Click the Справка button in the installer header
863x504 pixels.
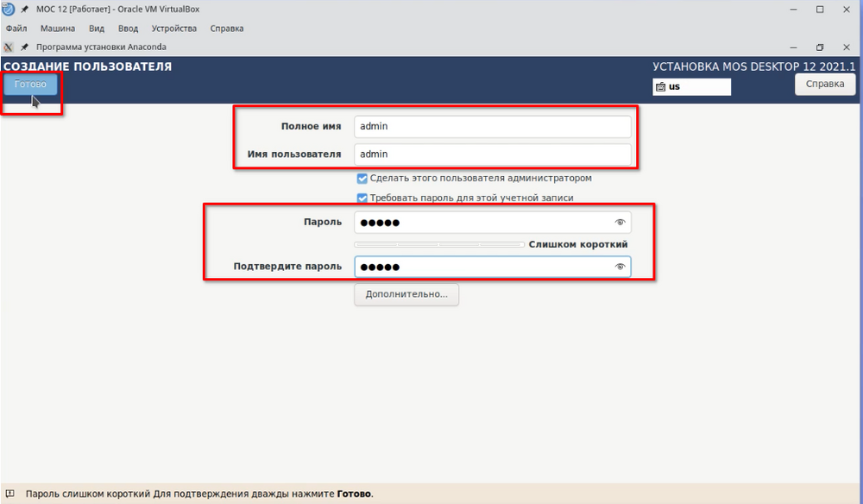coord(824,84)
